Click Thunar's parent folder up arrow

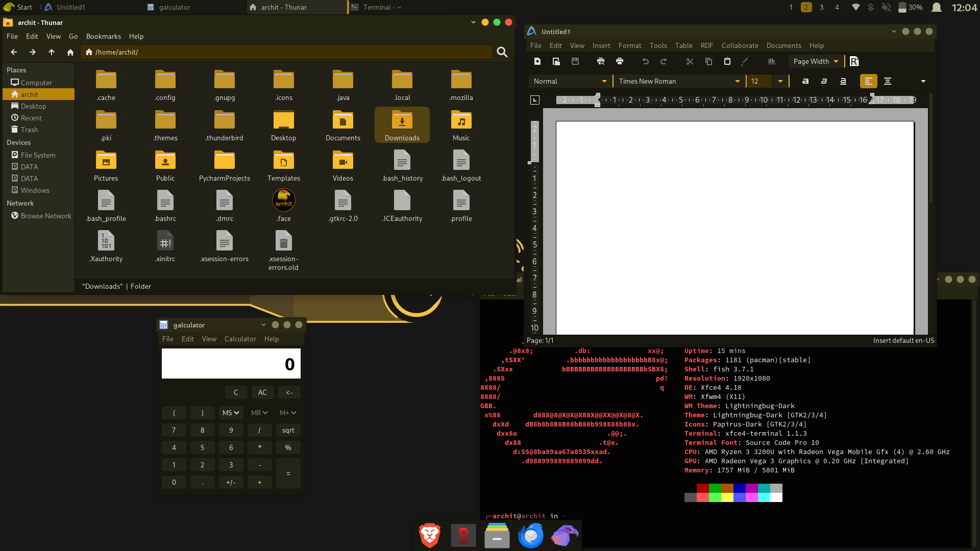pos(52,52)
